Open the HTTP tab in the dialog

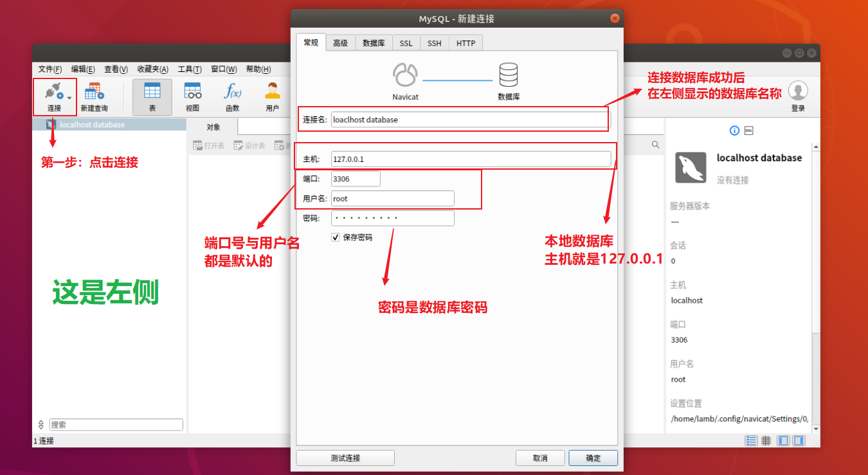(466, 43)
